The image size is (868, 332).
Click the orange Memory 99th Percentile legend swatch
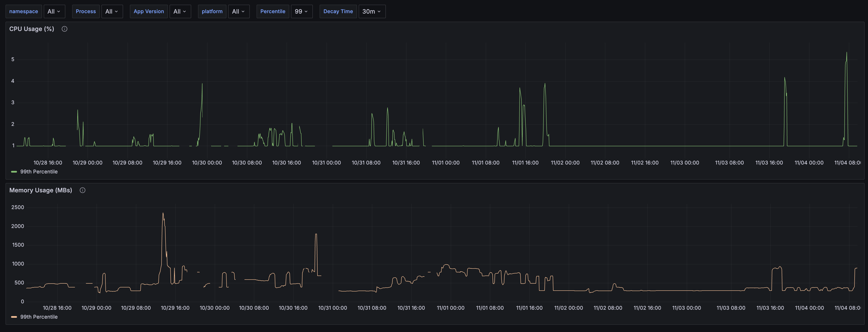tap(14, 317)
